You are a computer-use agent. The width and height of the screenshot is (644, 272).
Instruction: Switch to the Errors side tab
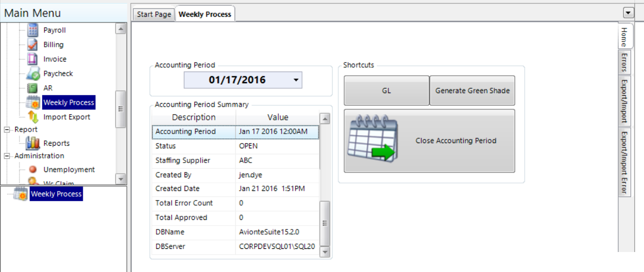pyautogui.click(x=624, y=62)
